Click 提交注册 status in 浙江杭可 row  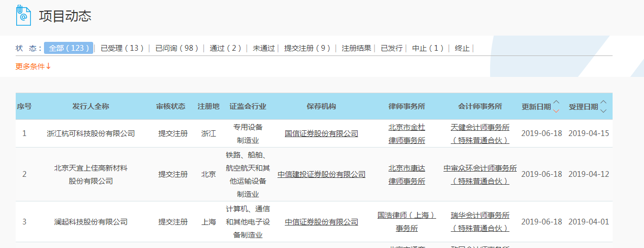tap(173, 133)
